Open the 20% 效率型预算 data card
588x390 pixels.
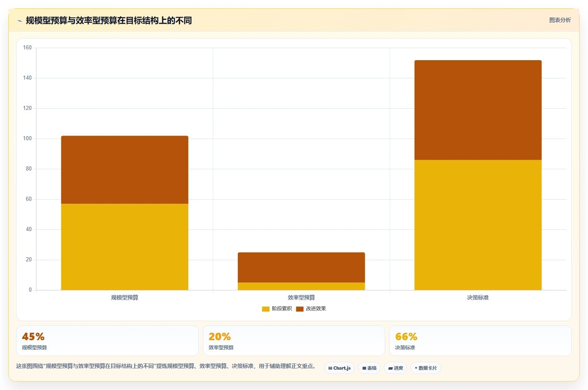point(294,341)
